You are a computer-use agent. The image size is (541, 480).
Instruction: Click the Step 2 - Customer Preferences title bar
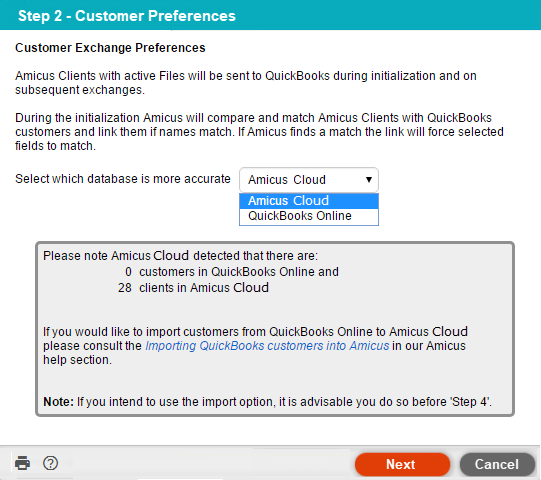click(270, 15)
